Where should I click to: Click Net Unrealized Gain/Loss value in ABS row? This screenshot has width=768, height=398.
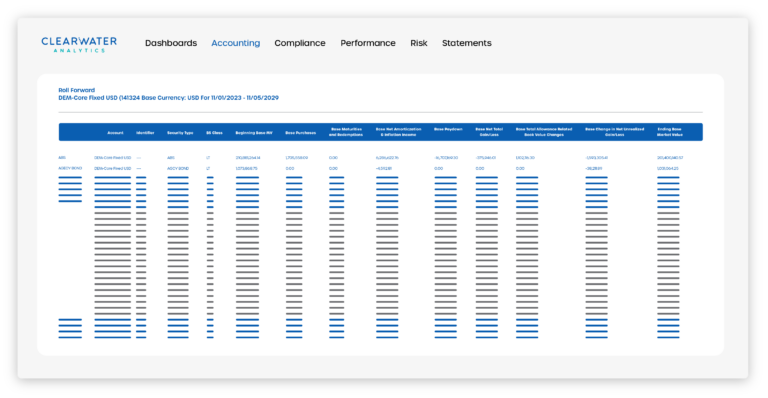pos(597,158)
